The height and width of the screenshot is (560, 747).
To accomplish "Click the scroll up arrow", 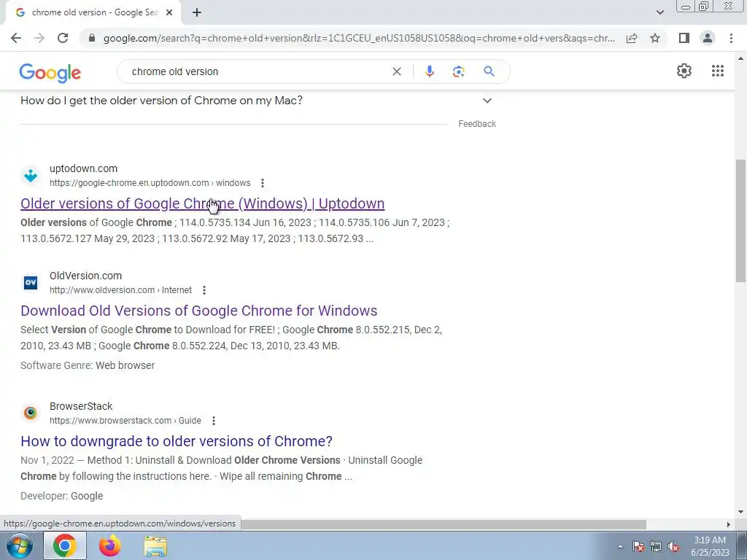I will click(x=741, y=58).
